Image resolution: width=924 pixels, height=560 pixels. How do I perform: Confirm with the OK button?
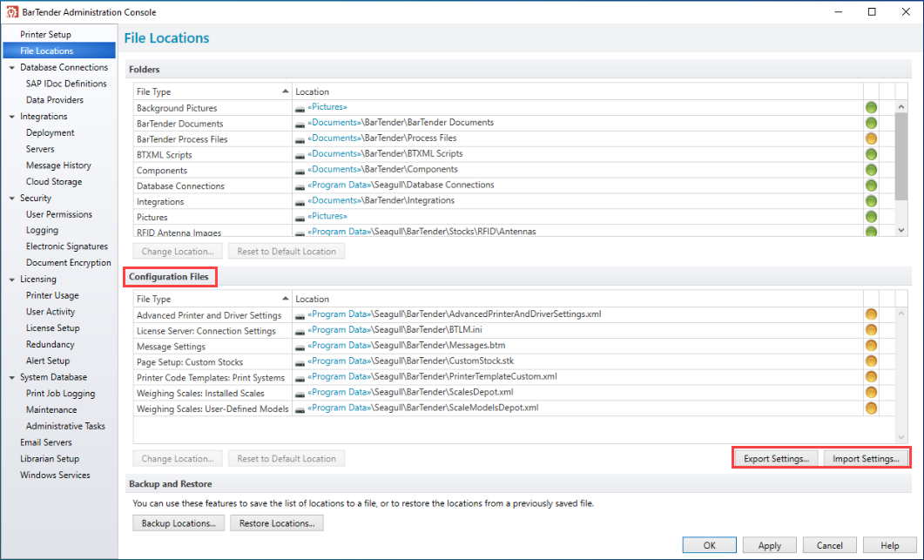click(710, 545)
